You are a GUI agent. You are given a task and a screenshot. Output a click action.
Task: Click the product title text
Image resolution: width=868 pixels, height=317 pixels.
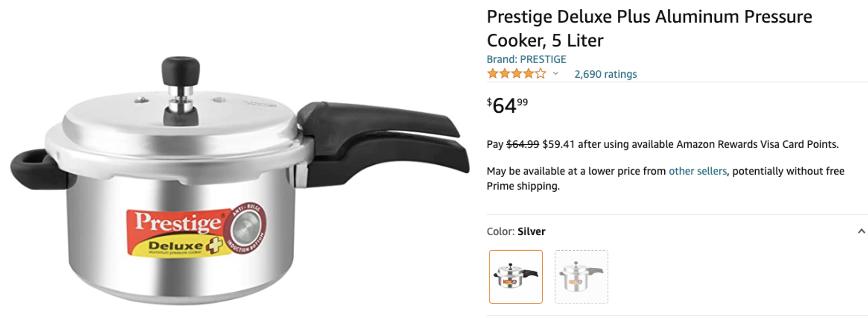coord(649,28)
